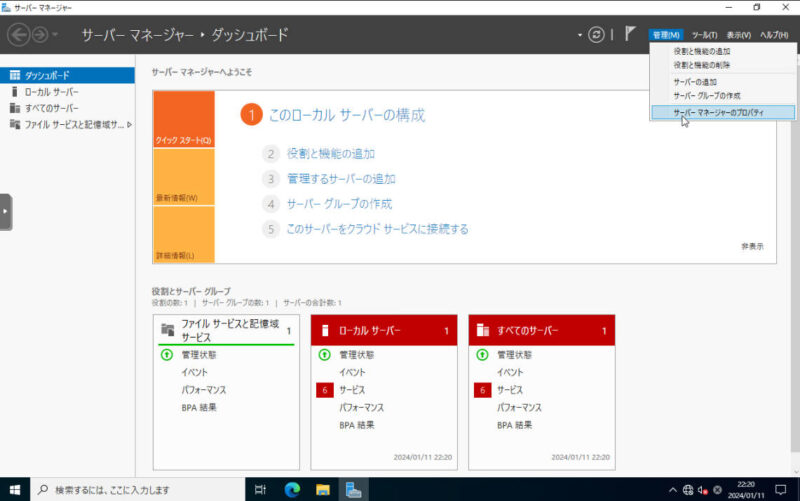Open the navigation history dropdown arrow
This screenshot has height=501, width=800.
click(x=55, y=35)
